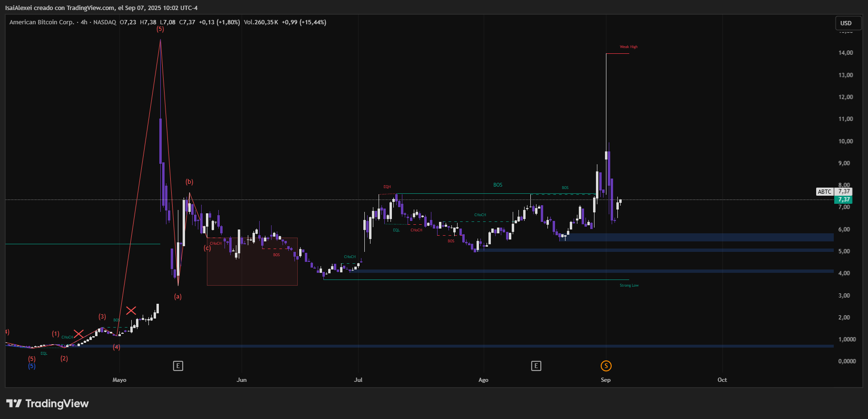Click the American Bitcoin Corp. symbol title

point(42,22)
